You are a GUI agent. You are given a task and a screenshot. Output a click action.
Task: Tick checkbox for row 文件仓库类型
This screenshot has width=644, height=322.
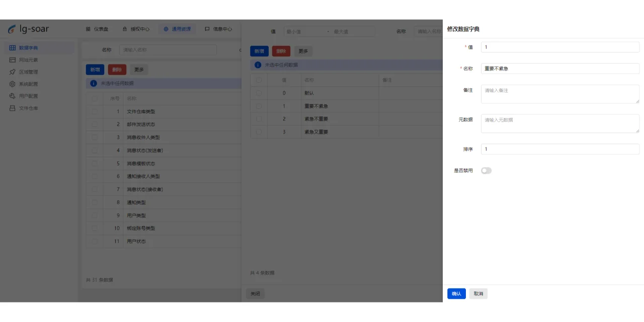[x=95, y=112]
